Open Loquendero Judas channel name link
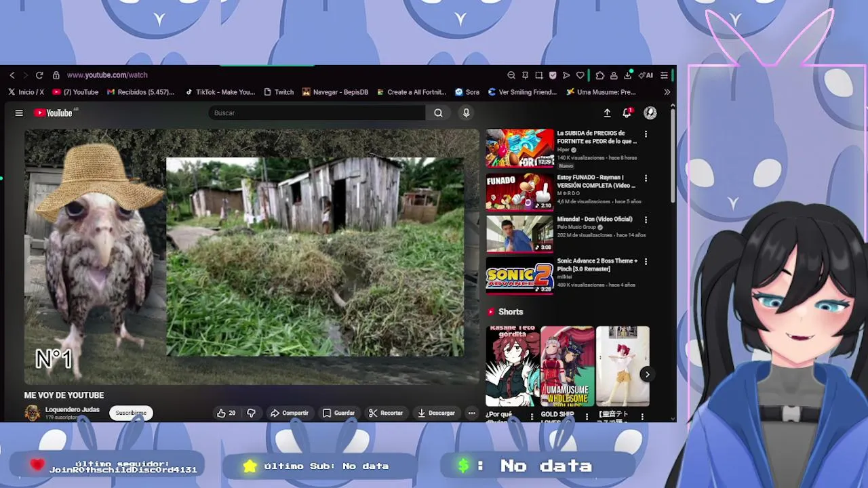Viewport: 868px width, 488px height. 72,410
